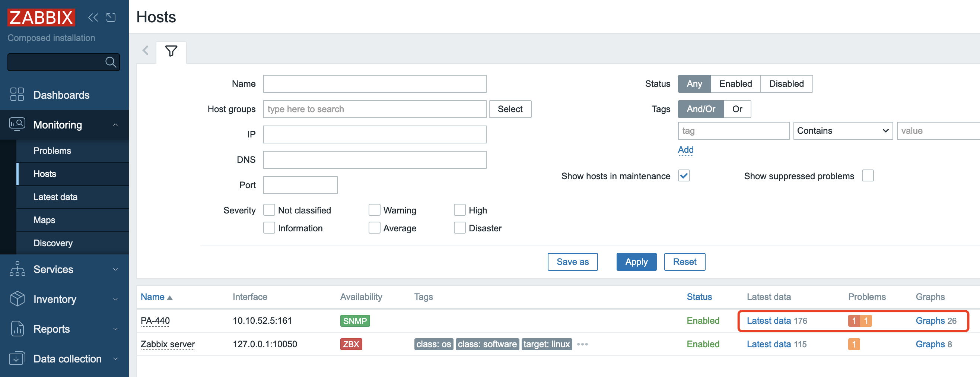The width and height of the screenshot is (980, 377).
Task: Click the tag name input field
Action: pos(734,131)
